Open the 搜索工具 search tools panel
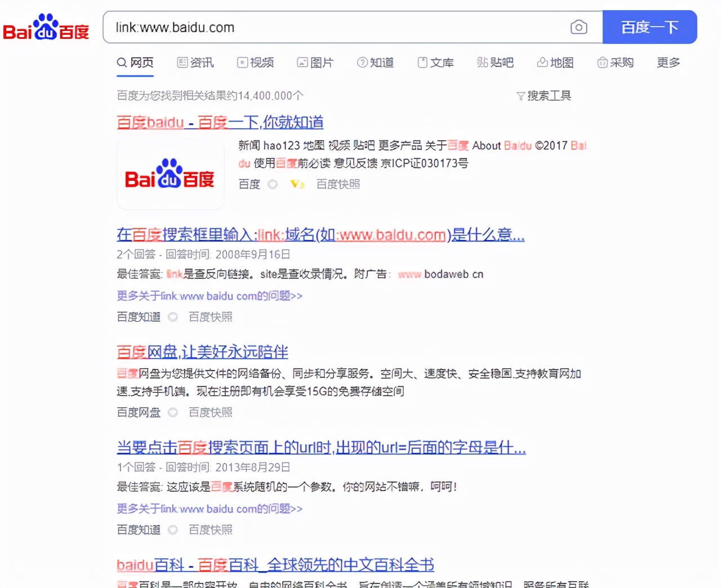Screen dimensions: 721x588 tap(544, 96)
